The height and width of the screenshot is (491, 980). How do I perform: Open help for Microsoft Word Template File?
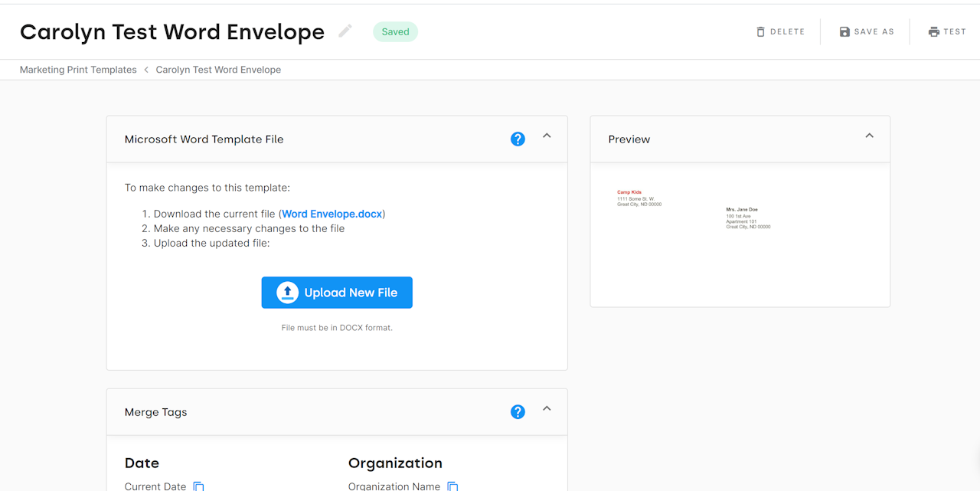[x=518, y=139]
